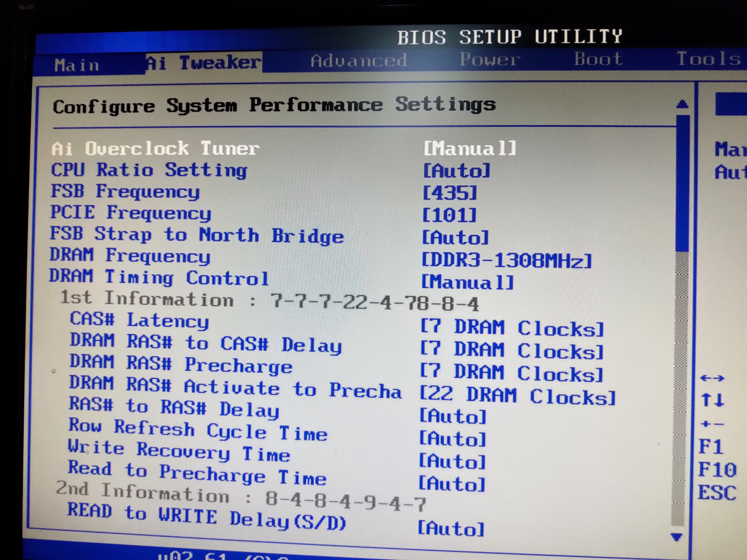Toggle FSB Strap to North Bridge Auto

point(455,238)
